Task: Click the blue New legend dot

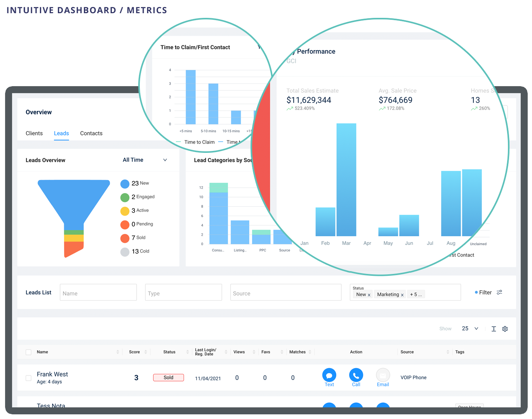Action: 125,184
